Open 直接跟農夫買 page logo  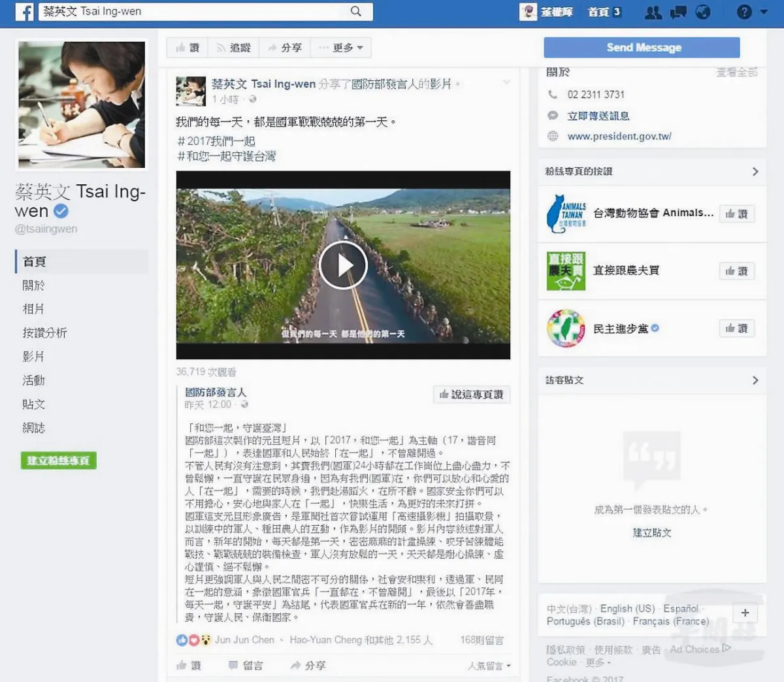(566, 270)
